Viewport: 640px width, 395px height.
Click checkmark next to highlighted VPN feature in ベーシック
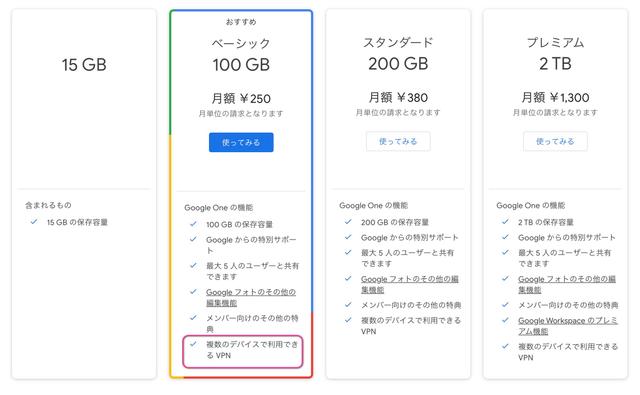[193, 344]
